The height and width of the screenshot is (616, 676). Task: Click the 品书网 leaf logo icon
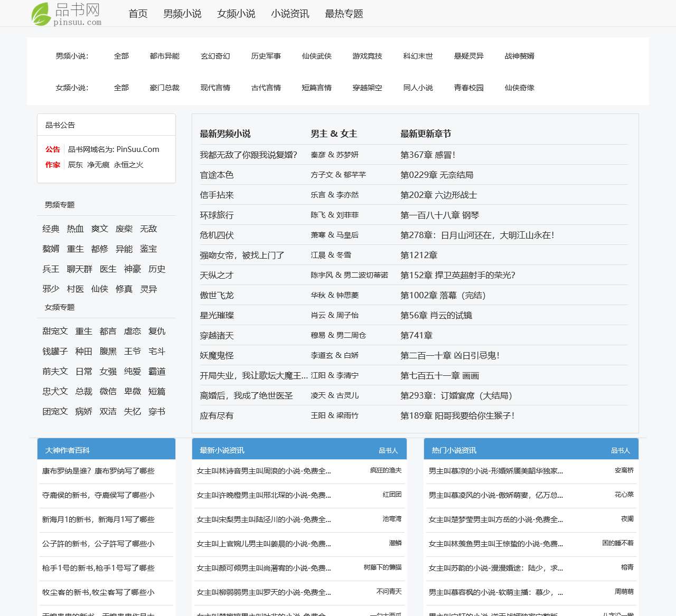[41, 13]
